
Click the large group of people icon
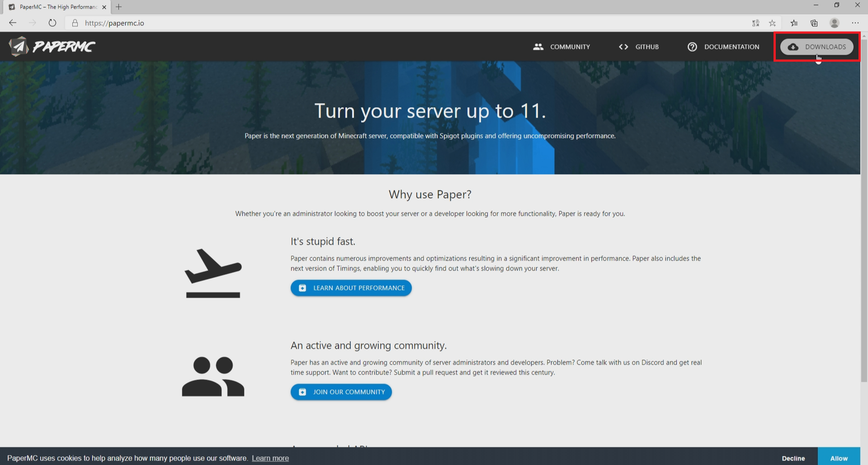coord(213,376)
